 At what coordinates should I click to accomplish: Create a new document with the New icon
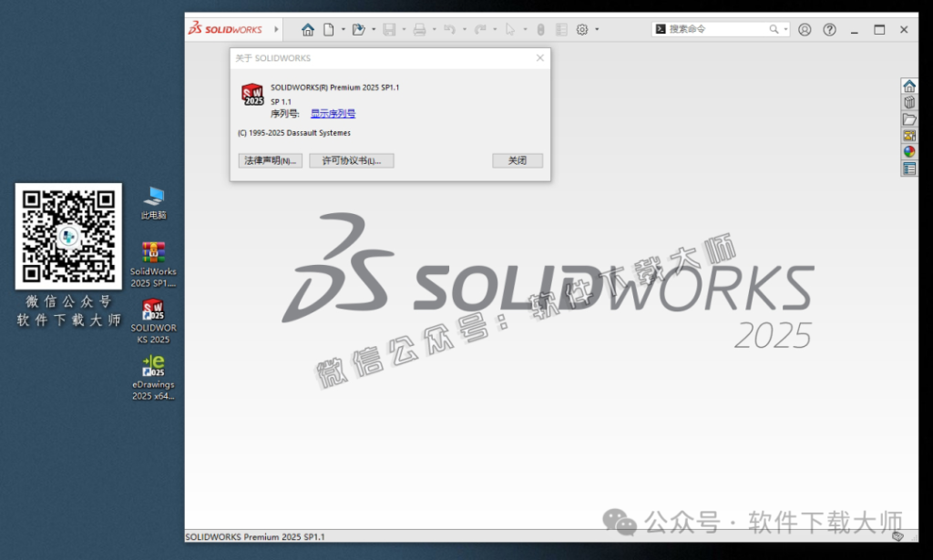(329, 28)
